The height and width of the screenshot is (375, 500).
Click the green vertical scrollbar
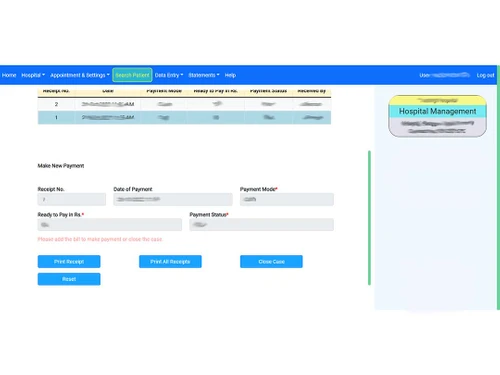tap(369, 218)
